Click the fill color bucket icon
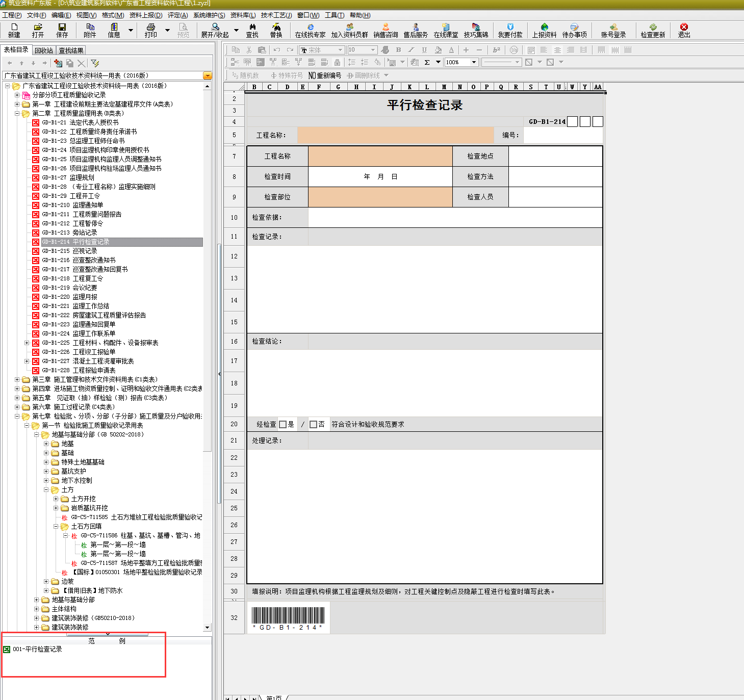This screenshot has width=744, height=700. (x=438, y=49)
